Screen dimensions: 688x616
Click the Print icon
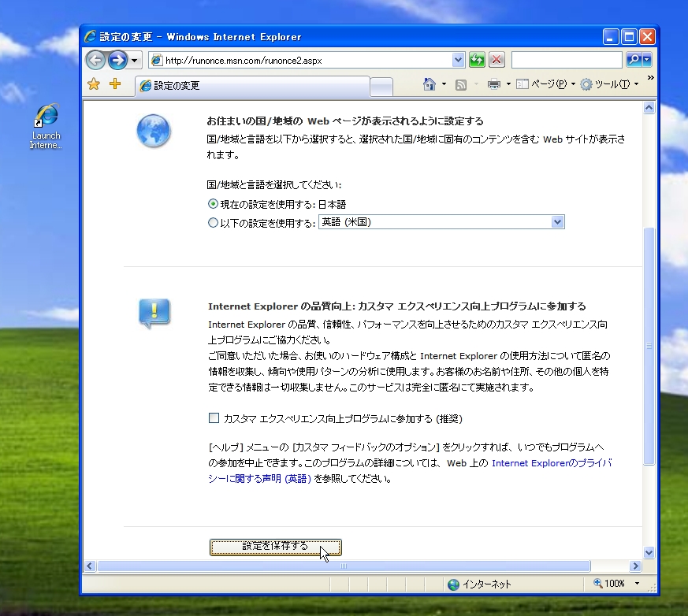494,84
